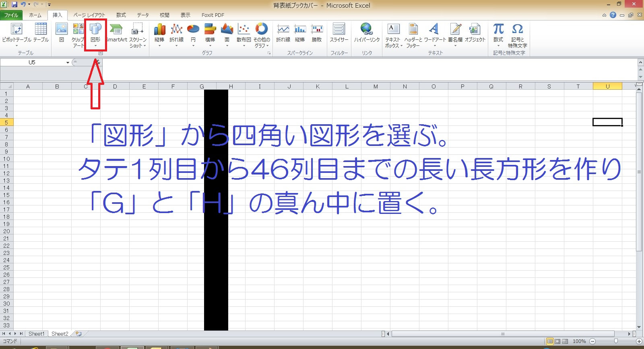Screen dimensions: 644x349
Task: Add a new worksheet with insert-sheet button
Action: (x=79, y=334)
